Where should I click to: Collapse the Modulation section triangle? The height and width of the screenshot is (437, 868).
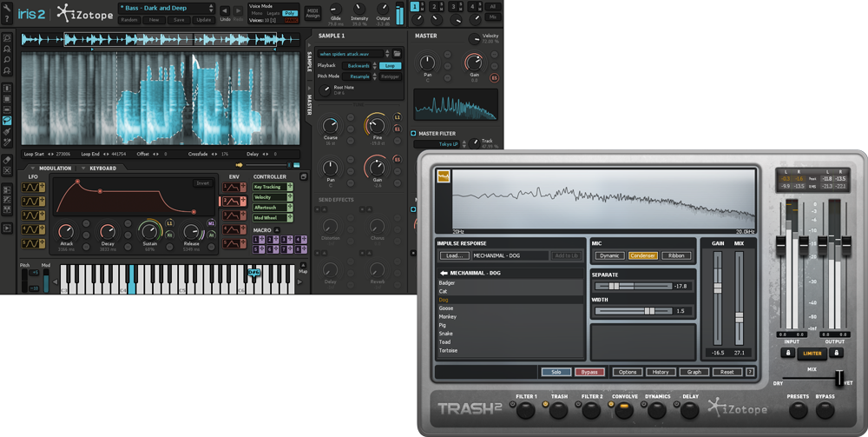coord(33,168)
